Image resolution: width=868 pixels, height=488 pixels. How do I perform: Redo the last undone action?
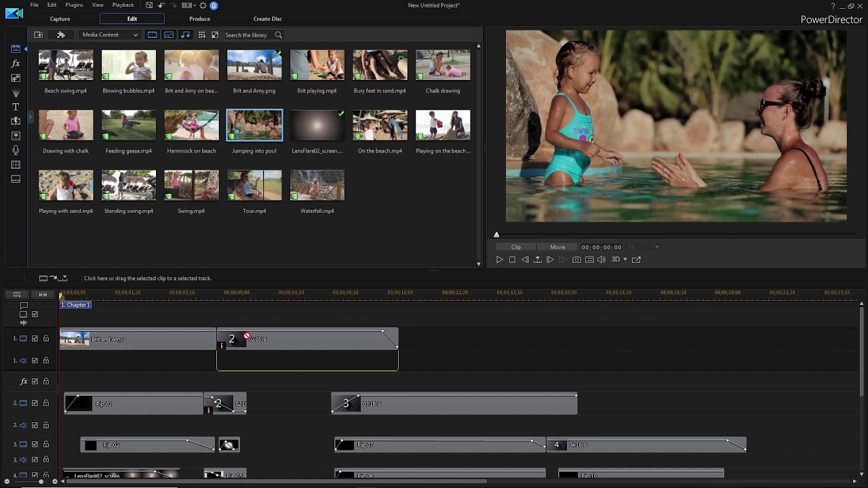(x=174, y=5)
